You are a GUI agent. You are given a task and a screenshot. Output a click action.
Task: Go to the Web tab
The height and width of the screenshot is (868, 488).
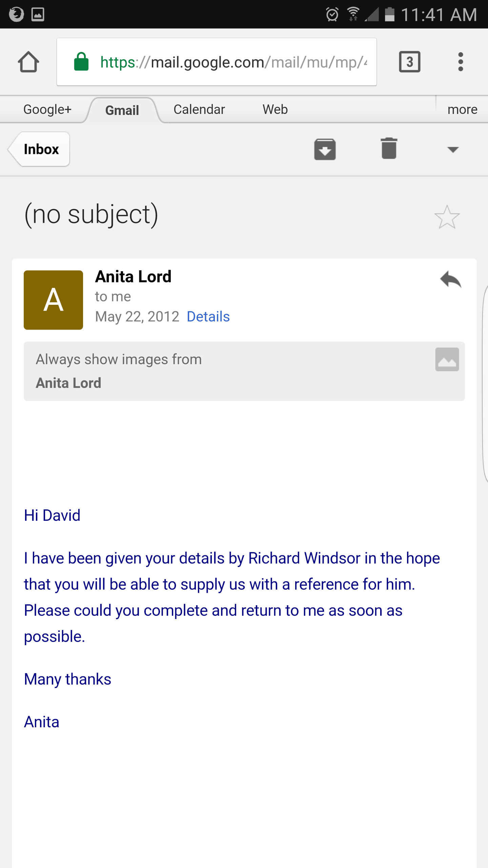(x=275, y=110)
